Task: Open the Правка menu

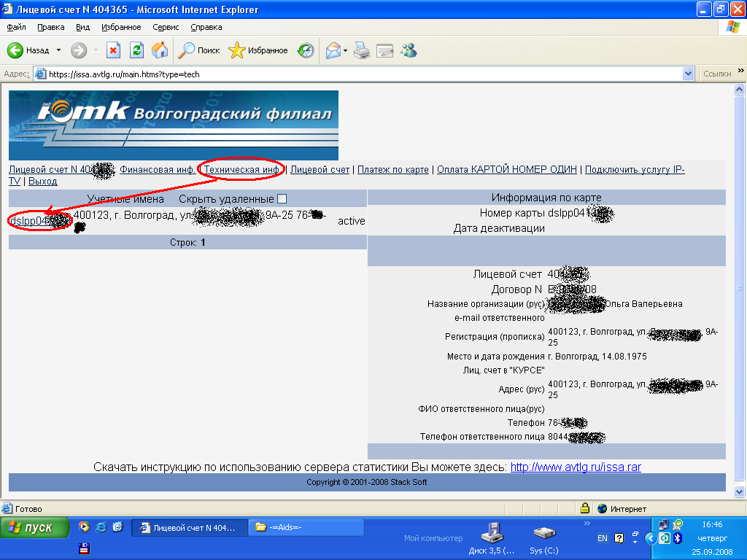Action: pos(50,27)
